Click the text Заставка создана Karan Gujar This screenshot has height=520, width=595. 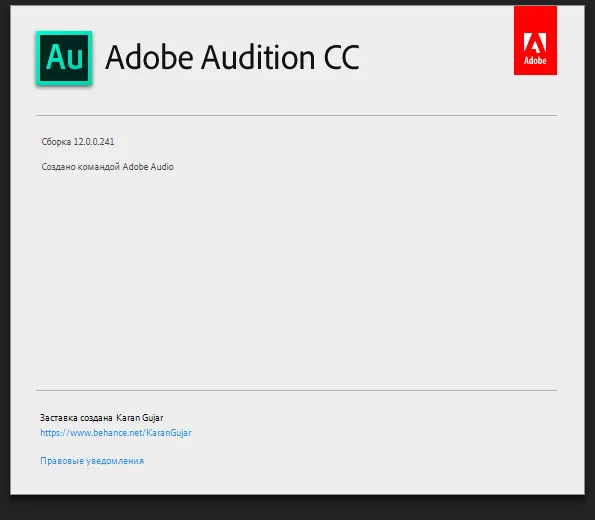pos(102,418)
